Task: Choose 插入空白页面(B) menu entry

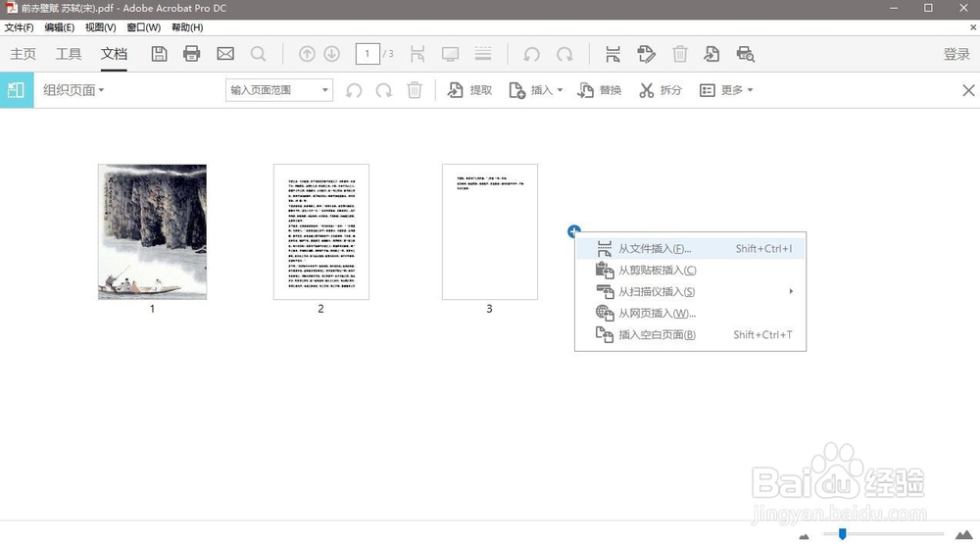Action: pos(690,334)
